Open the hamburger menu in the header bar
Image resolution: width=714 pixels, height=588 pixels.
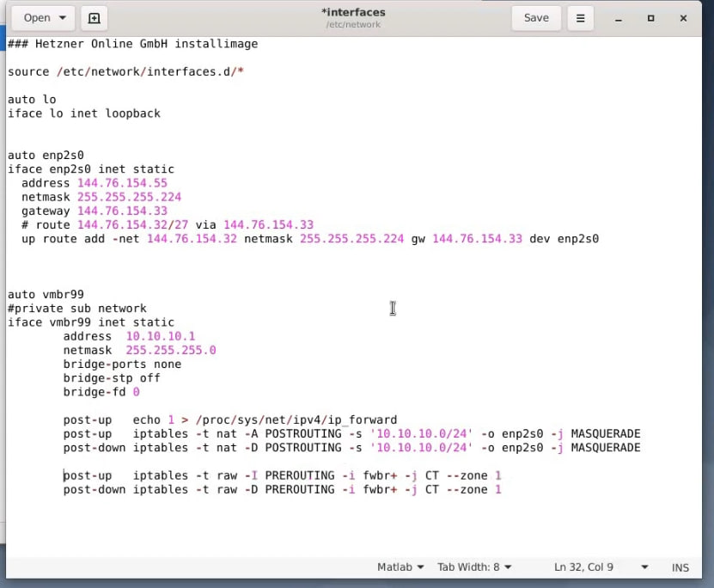click(x=581, y=18)
